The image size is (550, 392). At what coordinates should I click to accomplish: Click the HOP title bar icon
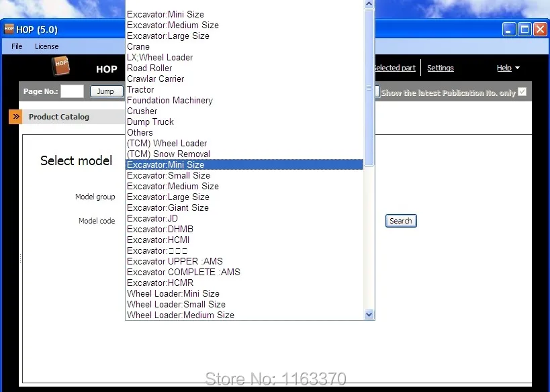tap(9, 29)
